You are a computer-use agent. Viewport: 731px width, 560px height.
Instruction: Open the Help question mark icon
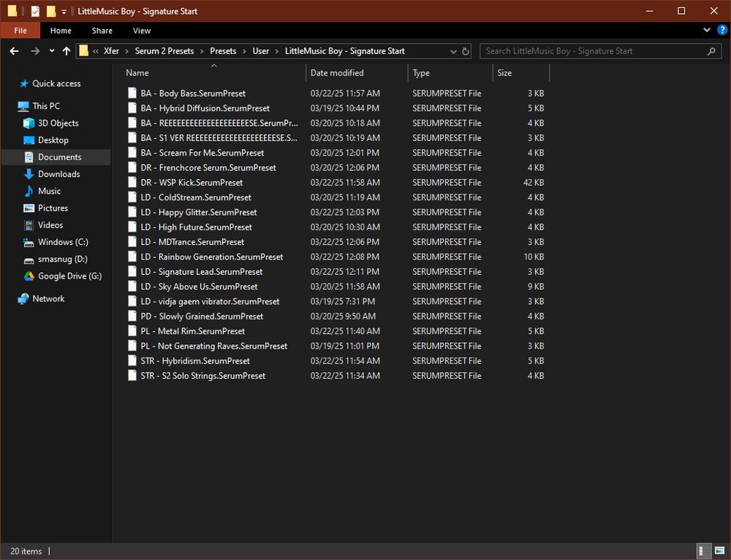coord(721,30)
